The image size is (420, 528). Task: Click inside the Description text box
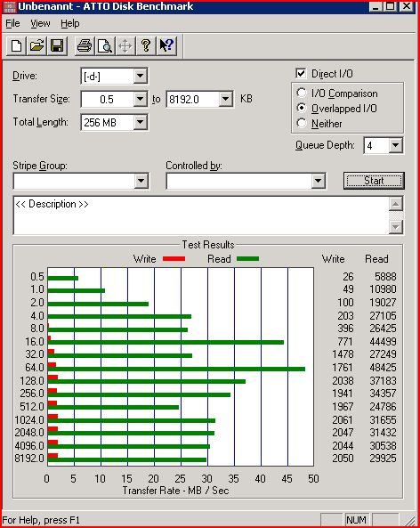click(x=201, y=215)
